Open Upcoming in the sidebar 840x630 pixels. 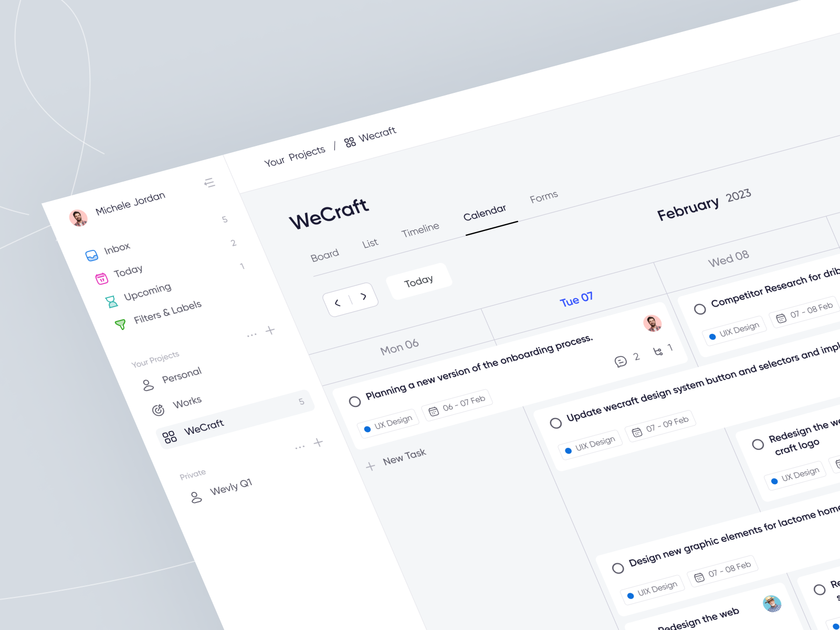point(148,292)
